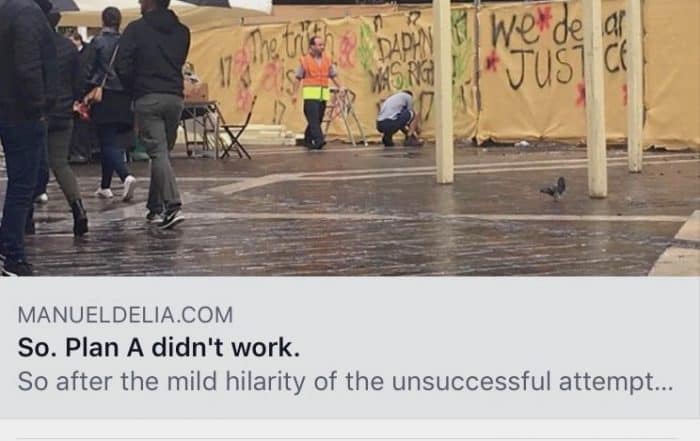Click the folding chair near the table

[238, 129]
